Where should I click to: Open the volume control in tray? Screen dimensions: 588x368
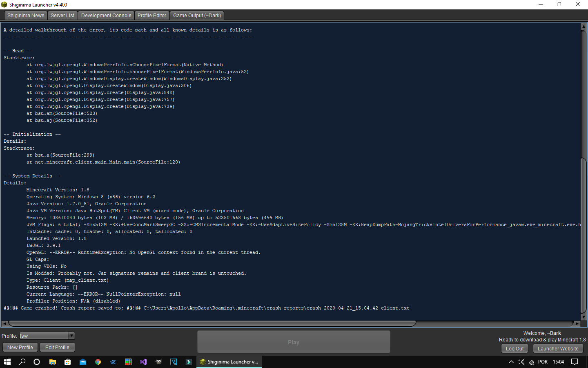[x=521, y=362]
